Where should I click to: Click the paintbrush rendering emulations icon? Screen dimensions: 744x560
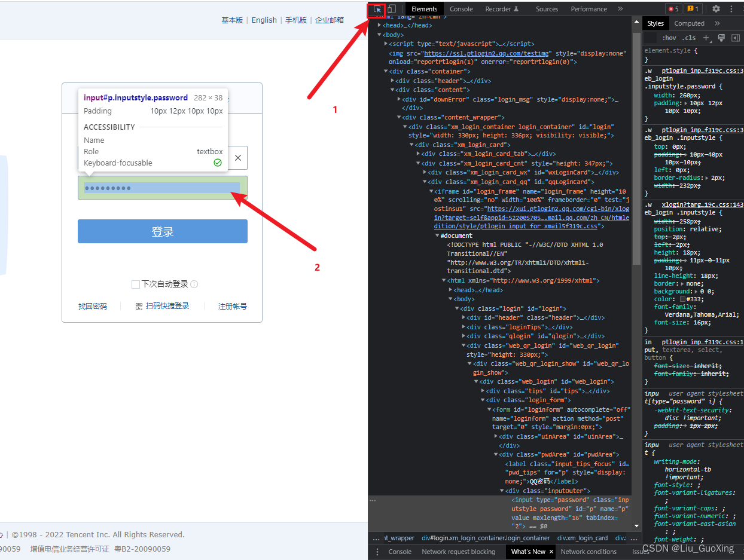721,38
